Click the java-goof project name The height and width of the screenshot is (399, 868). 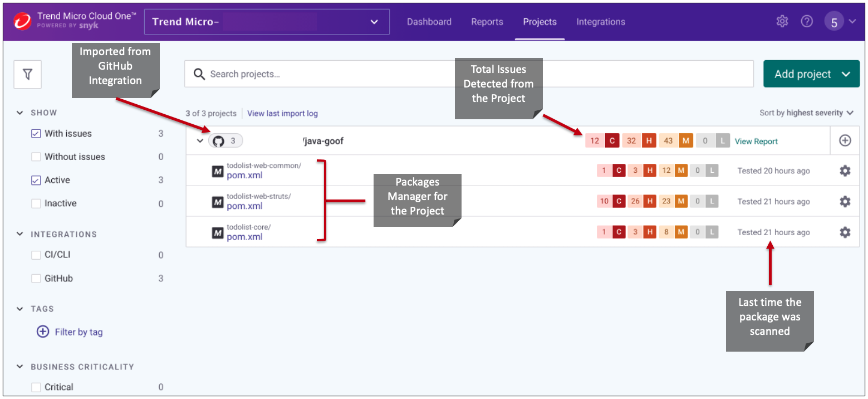323,141
